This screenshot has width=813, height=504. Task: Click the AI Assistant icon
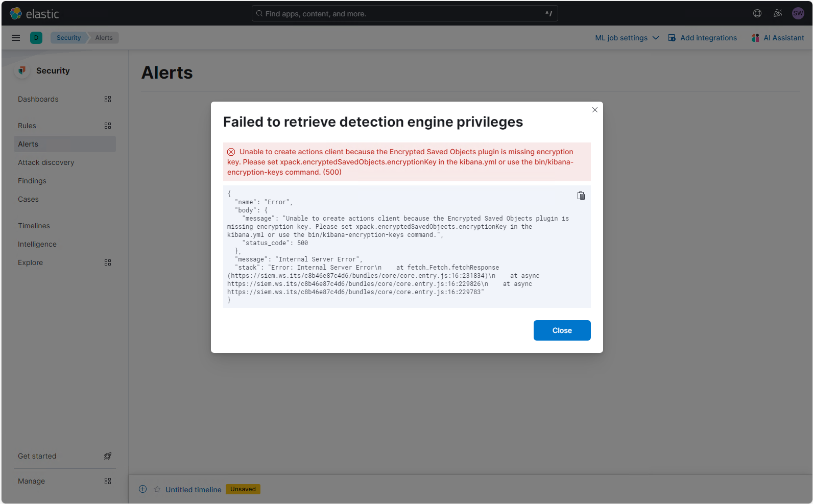point(755,38)
